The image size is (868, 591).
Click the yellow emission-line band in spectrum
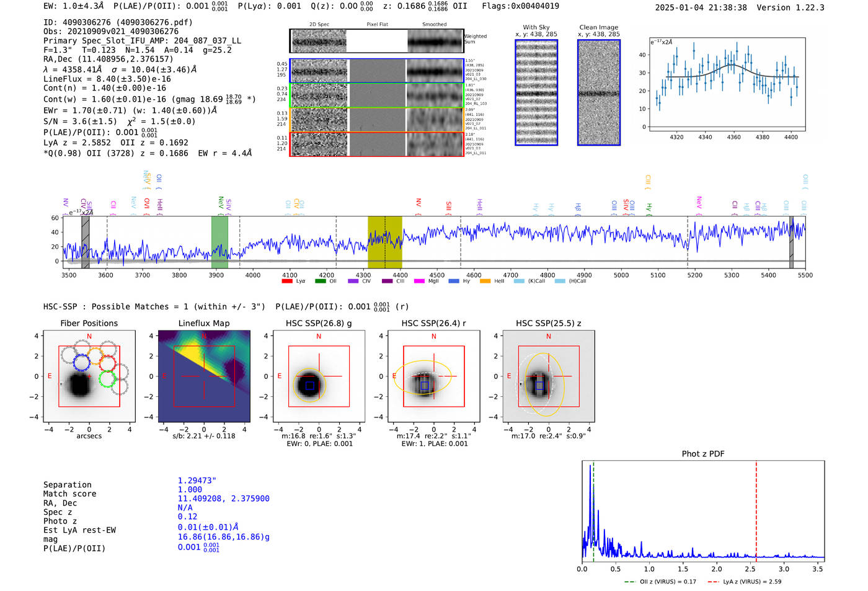click(x=385, y=242)
